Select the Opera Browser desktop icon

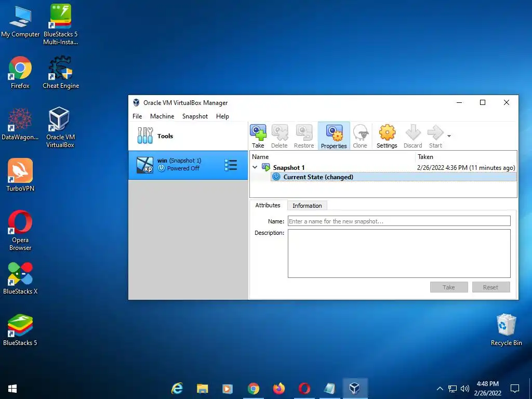coord(20,231)
